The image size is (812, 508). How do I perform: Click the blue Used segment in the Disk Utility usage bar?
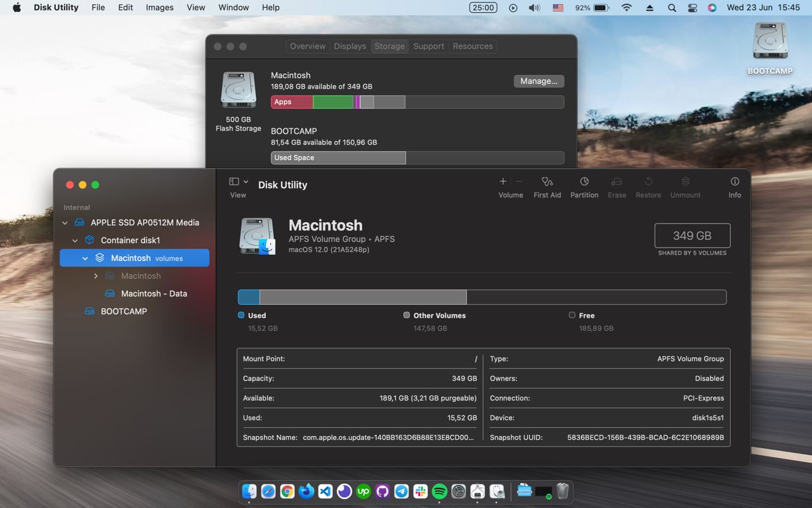(x=249, y=297)
